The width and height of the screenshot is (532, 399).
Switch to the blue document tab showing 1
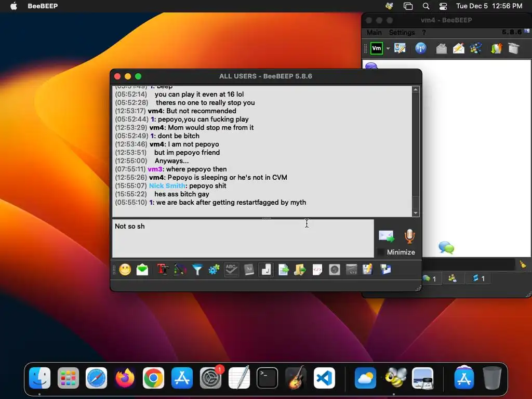478,278
